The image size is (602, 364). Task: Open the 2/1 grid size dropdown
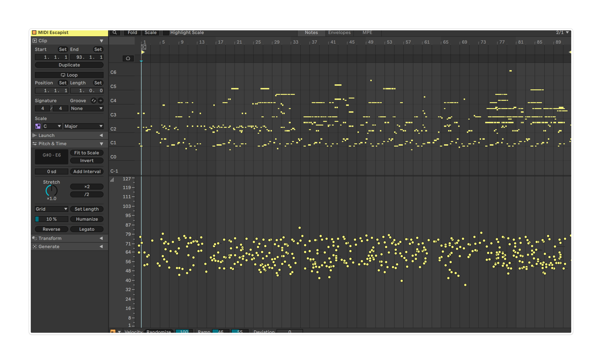tap(563, 33)
